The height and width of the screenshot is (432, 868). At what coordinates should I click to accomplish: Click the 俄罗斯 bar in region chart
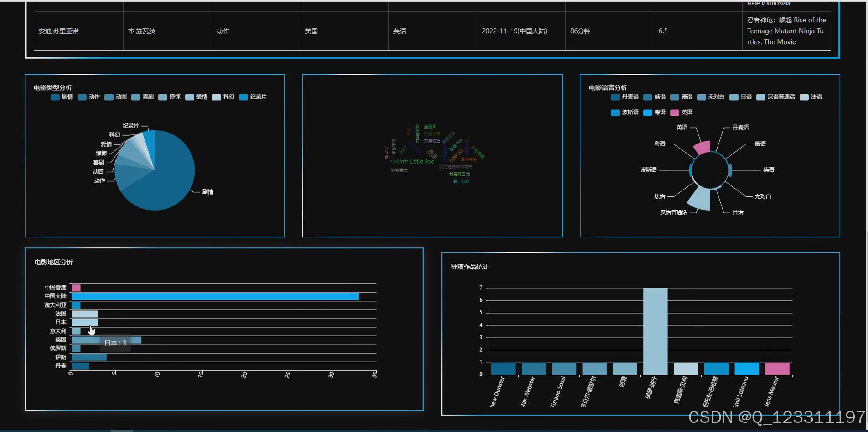pyautogui.click(x=76, y=349)
